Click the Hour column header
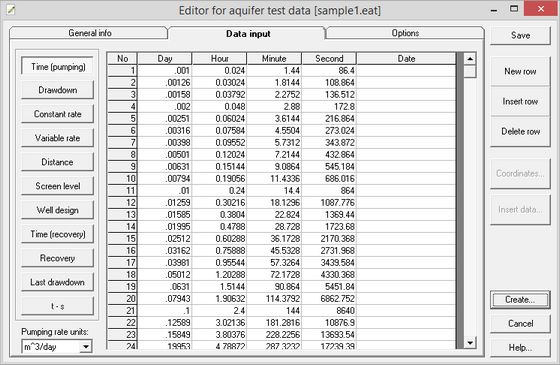This screenshot has width=560, height=365. point(219,59)
